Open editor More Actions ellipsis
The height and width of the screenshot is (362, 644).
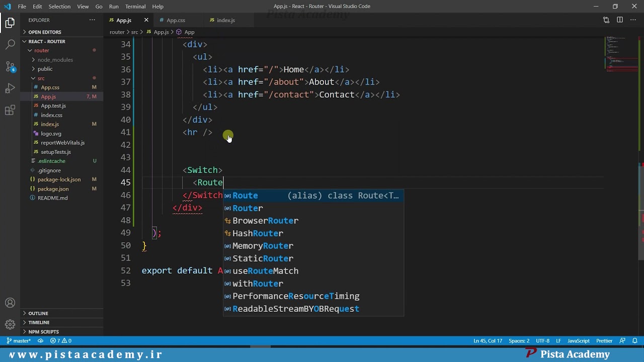coord(633,20)
